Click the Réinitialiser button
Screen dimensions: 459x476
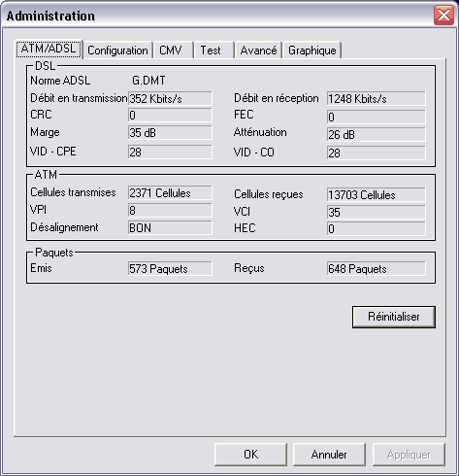point(394,317)
